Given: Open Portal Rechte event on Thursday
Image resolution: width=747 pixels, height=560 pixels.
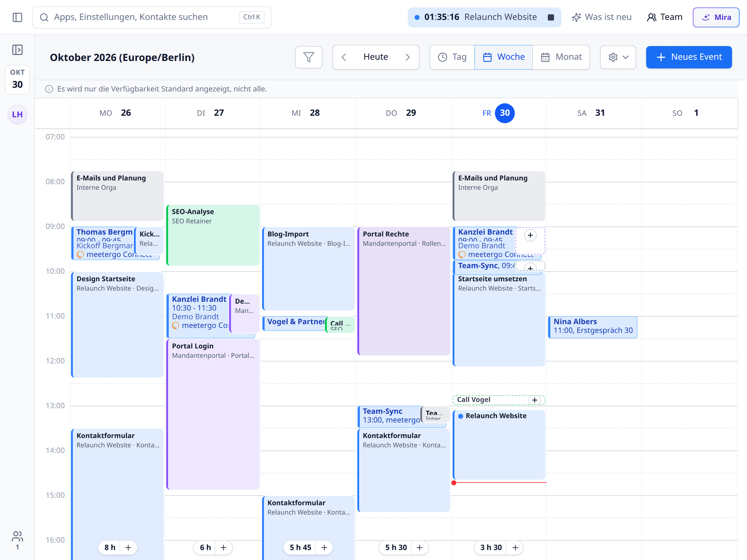Looking at the screenshot, I should tap(404, 291).
